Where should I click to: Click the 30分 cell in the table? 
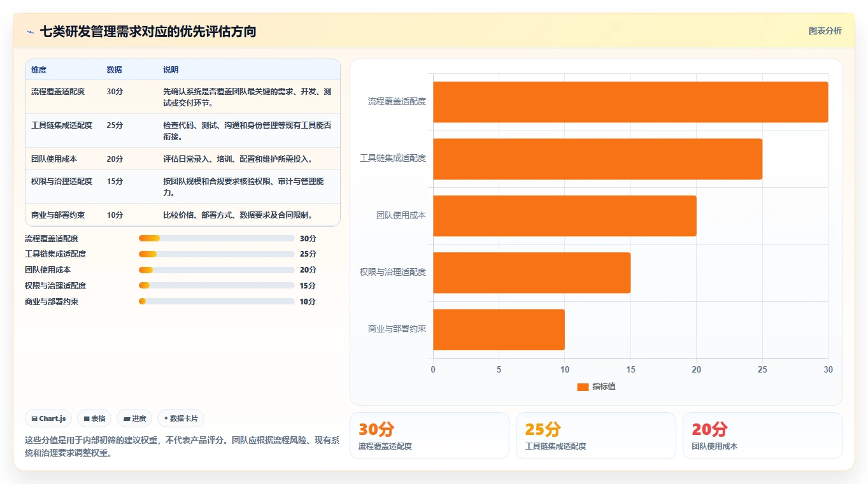[x=115, y=92]
